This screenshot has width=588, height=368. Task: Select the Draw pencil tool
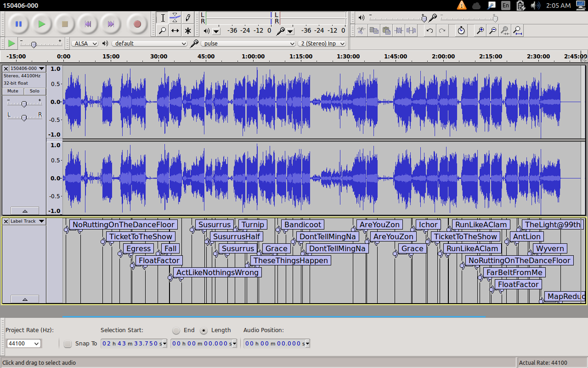(x=188, y=18)
